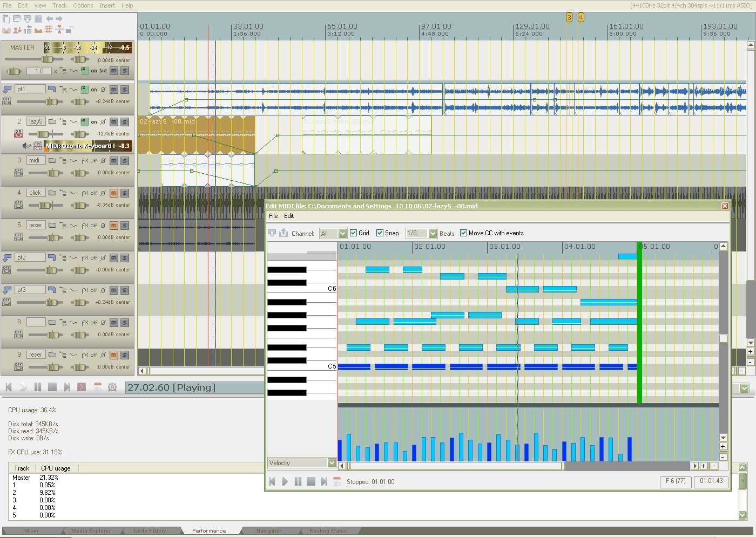The height and width of the screenshot is (538, 756).
Task: Uncheck Move CC with events checkbox
Action: click(463, 233)
